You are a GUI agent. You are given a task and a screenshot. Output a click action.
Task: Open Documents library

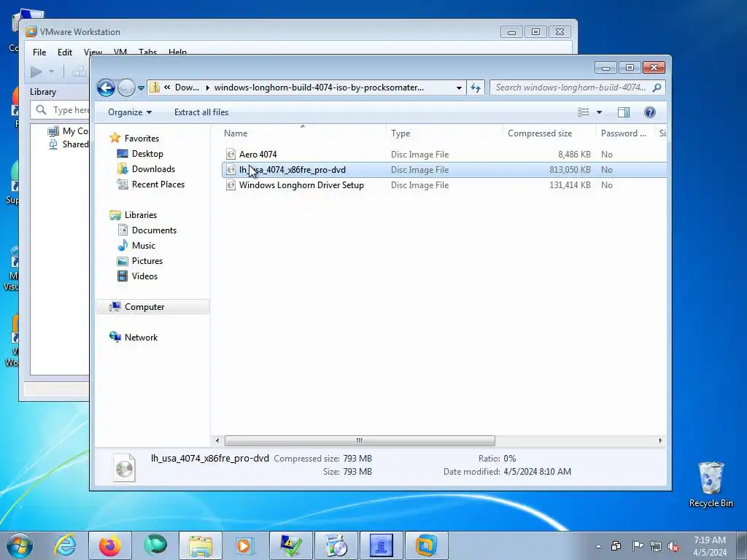click(x=154, y=230)
